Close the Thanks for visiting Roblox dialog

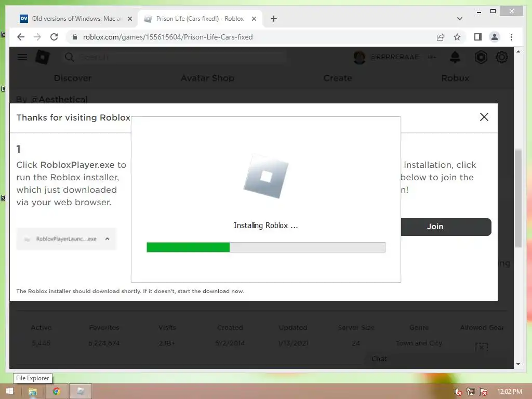point(484,117)
